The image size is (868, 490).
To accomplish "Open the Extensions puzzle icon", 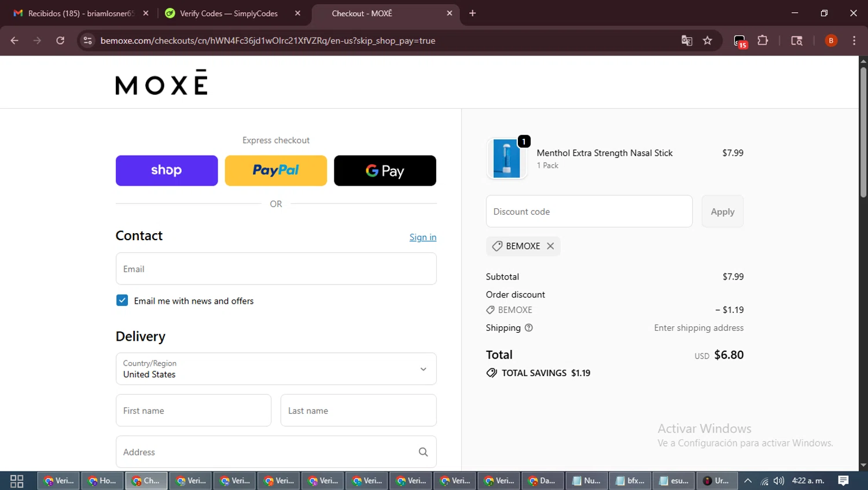I will pyautogui.click(x=763, y=40).
